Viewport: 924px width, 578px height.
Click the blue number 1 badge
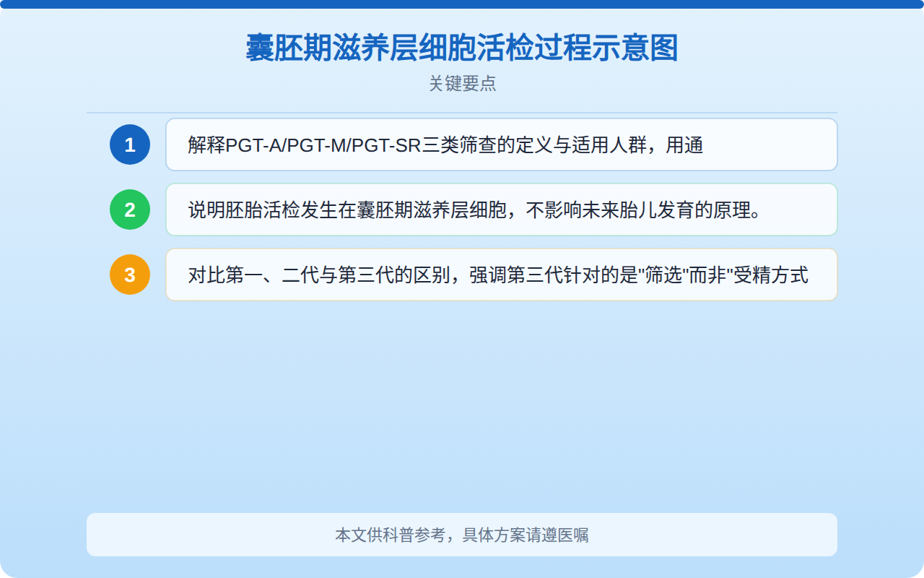pyautogui.click(x=130, y=144)
